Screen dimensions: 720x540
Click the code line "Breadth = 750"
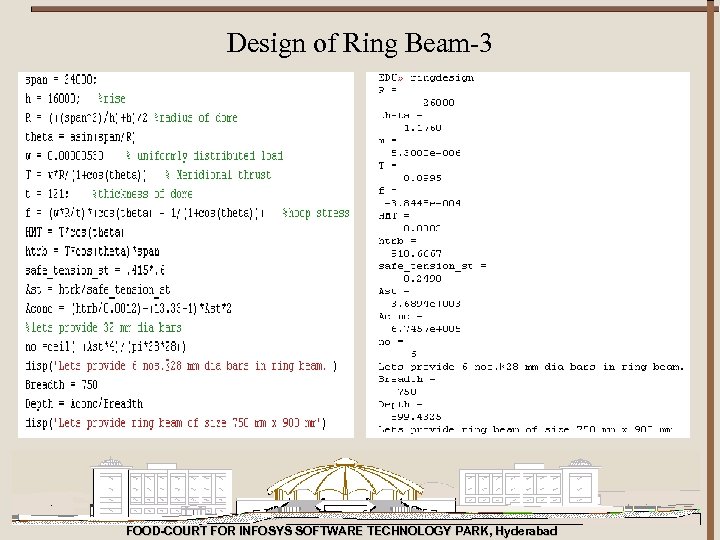coord(61,384)
